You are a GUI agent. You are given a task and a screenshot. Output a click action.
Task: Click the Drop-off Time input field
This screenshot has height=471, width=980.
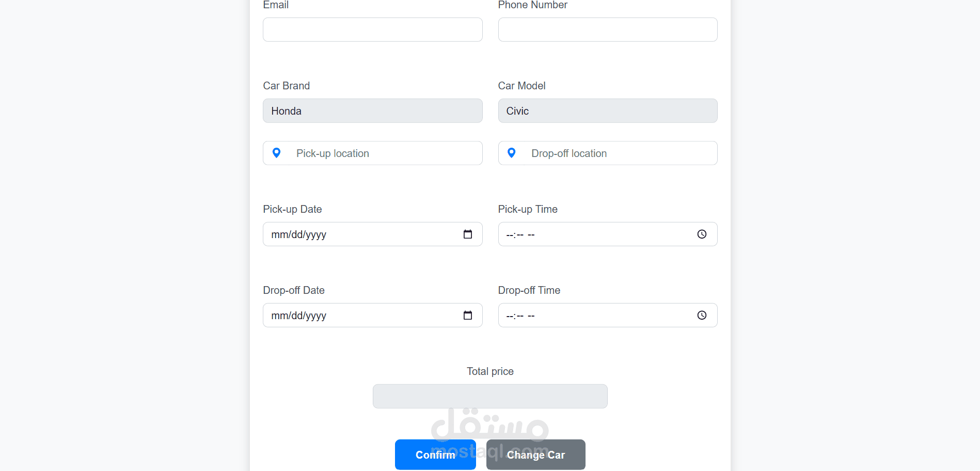coord(608,316)
